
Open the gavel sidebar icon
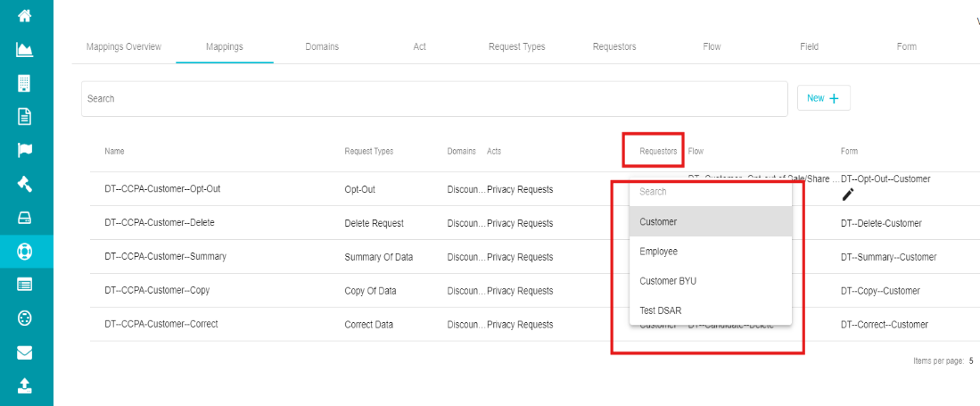pos(24,184)
